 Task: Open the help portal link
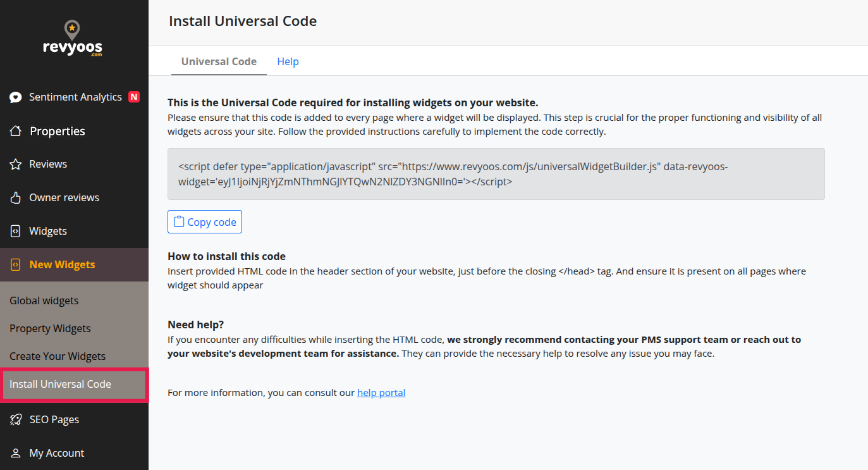tap(381, 392)
